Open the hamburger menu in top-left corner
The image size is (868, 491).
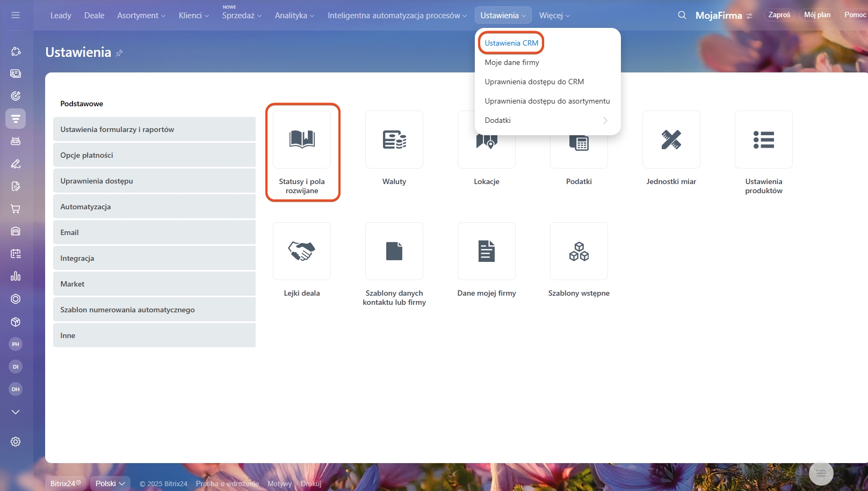(x=16, y=15)
